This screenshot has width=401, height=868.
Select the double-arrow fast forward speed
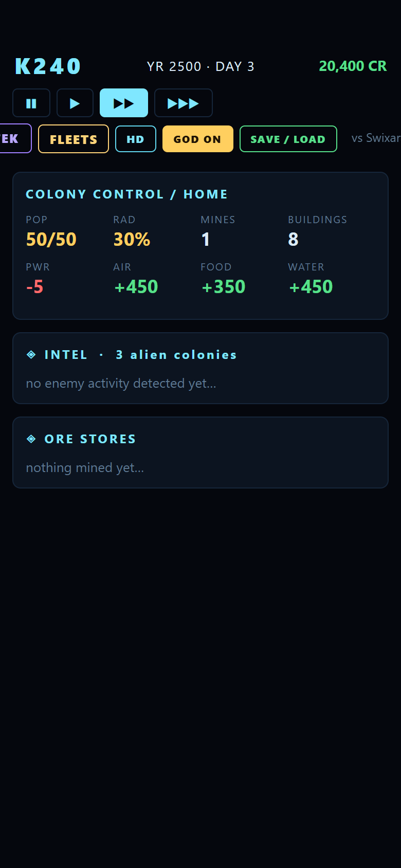[x=124, y=103]
